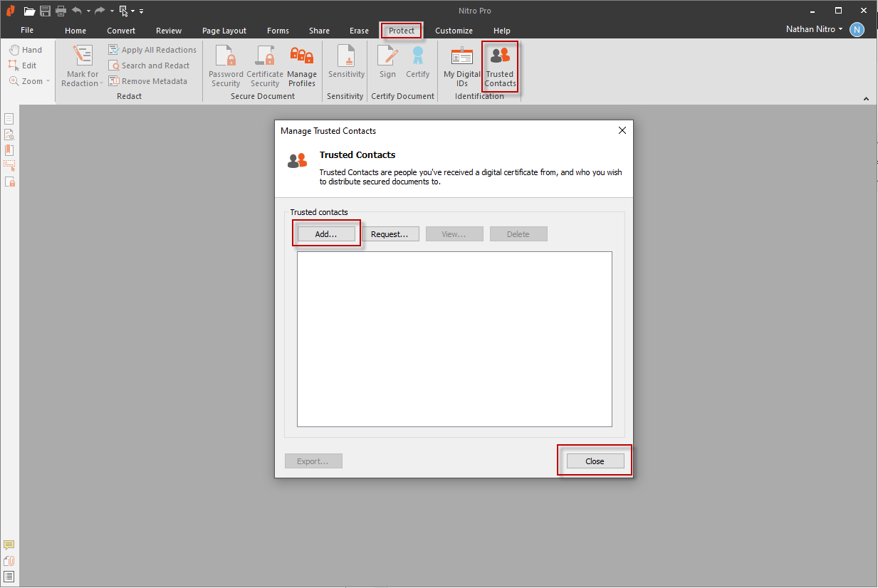Image resolution: width=878 pixels, height=588 pixels.
Task: Click inside the empty trusted contacts list
Action: point(454,338)
